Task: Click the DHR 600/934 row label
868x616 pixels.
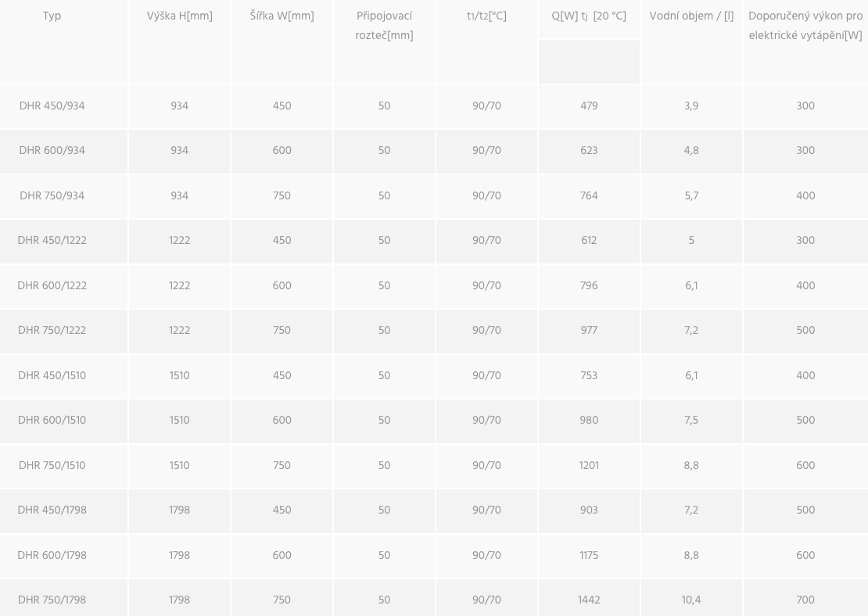Action: click(x=52, y=151)
